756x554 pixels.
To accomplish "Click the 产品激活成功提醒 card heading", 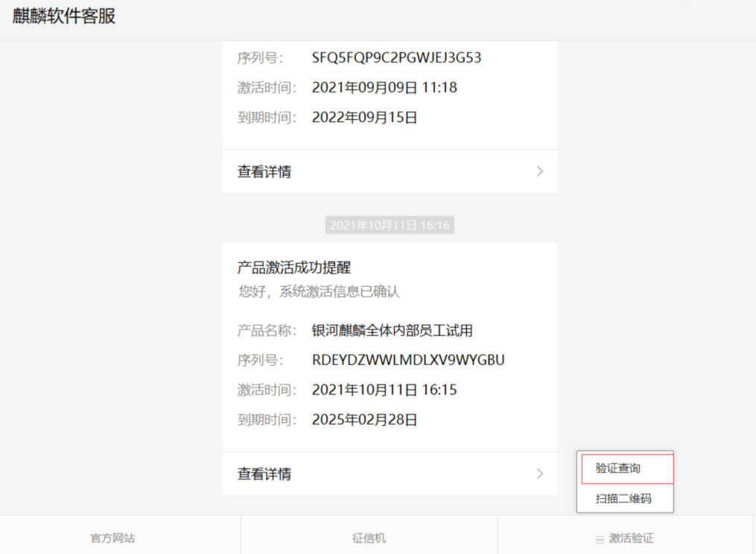I will tap(294, 267).
